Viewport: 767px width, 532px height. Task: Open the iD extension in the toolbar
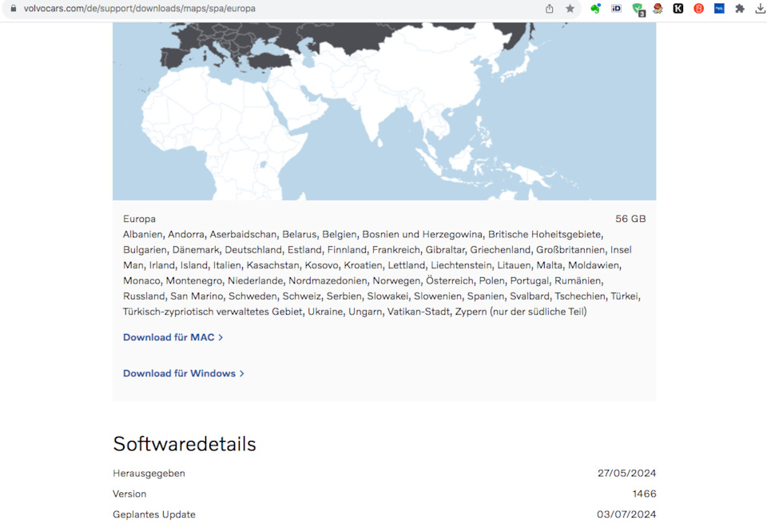click(x=615, y=8)
